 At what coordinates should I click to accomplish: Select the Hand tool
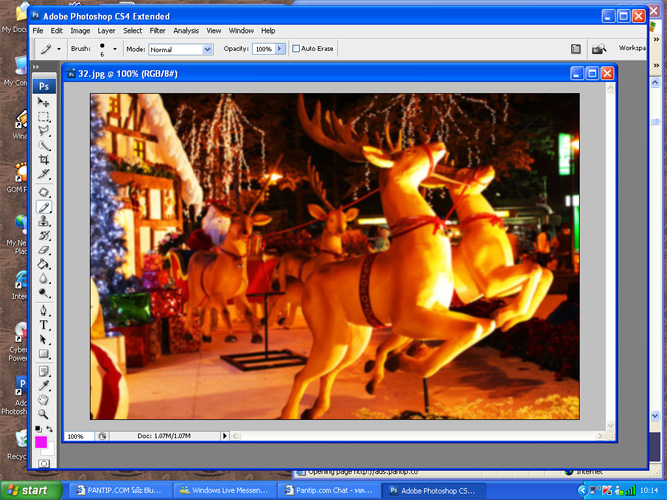click(43, 400)
